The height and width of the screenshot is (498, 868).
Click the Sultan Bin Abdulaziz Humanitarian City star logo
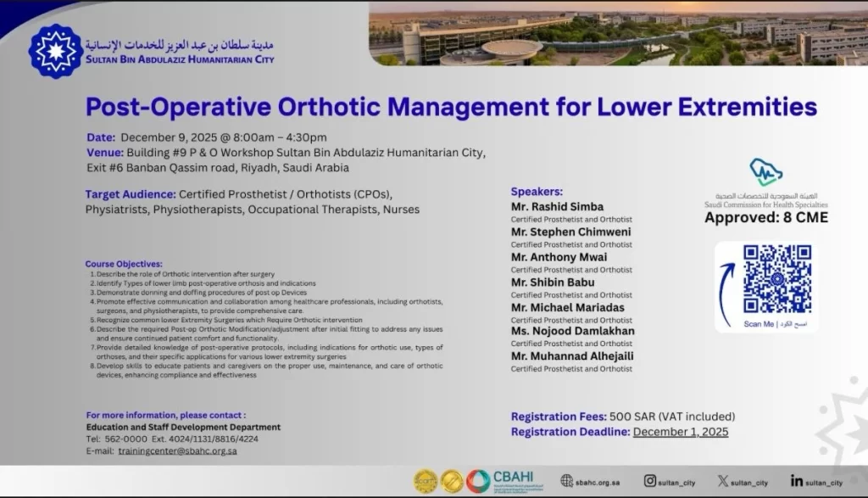tap(55, 51)
